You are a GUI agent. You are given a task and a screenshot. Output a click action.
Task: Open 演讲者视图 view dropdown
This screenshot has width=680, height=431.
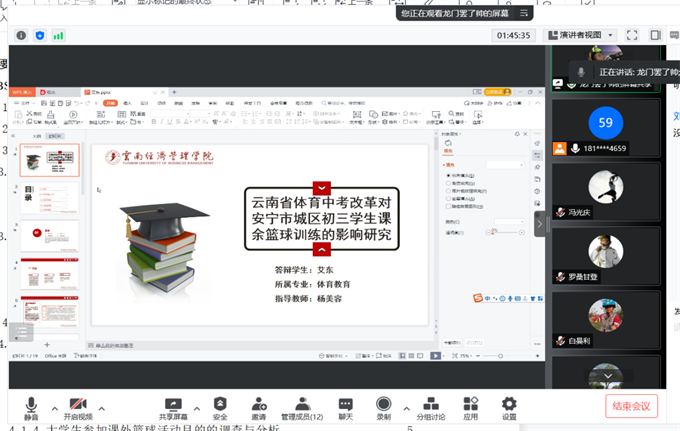click(582, 35)
